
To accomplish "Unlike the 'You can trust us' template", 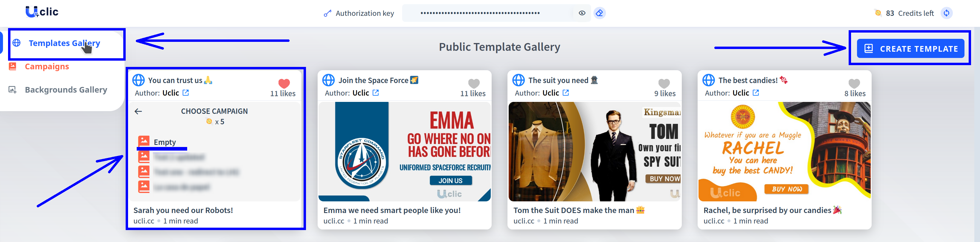I will point(284,83).
